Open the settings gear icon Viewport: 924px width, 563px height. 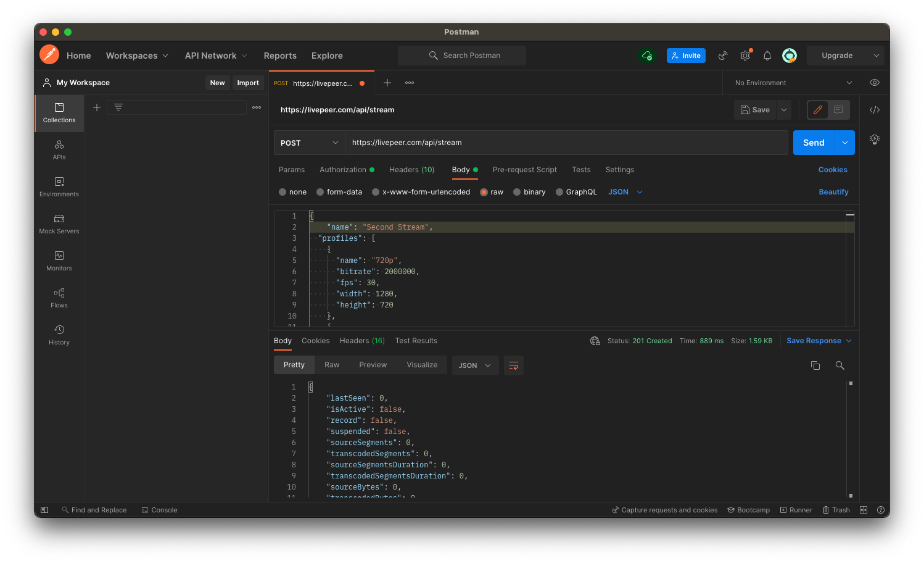click(x=745, y=56)
